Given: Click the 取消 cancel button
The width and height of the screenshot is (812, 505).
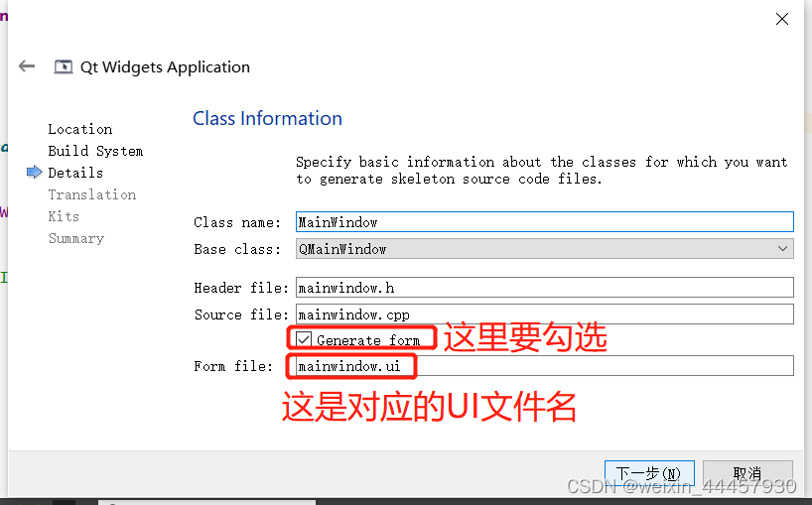Looking at the screenshot, I should coord(746,473).
